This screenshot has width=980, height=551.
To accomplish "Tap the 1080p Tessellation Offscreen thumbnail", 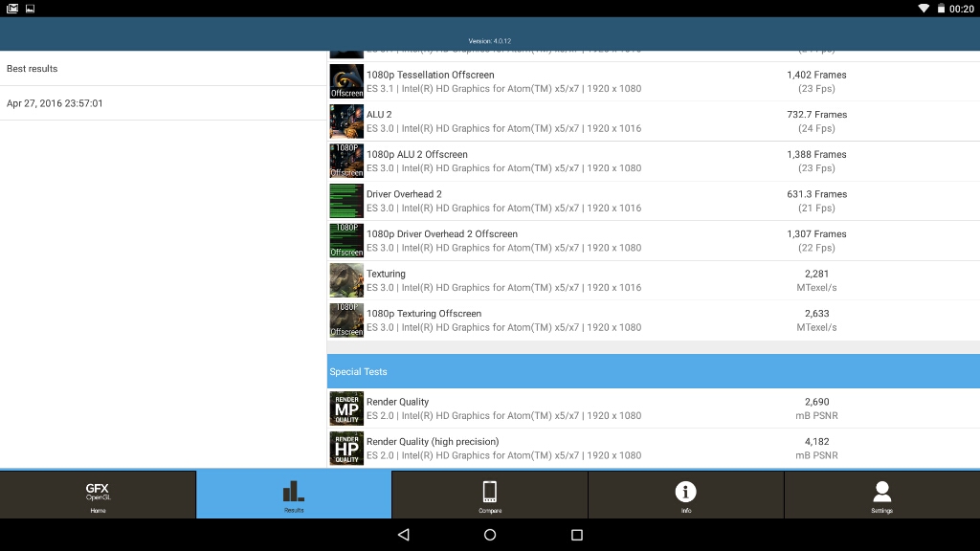I will 346,81.
